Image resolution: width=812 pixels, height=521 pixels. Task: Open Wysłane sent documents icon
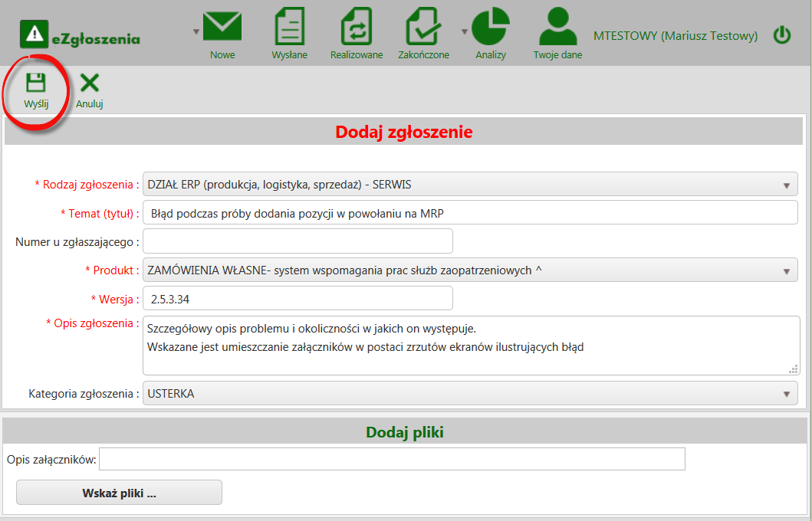pyautogui.click(x=290, y=26)
